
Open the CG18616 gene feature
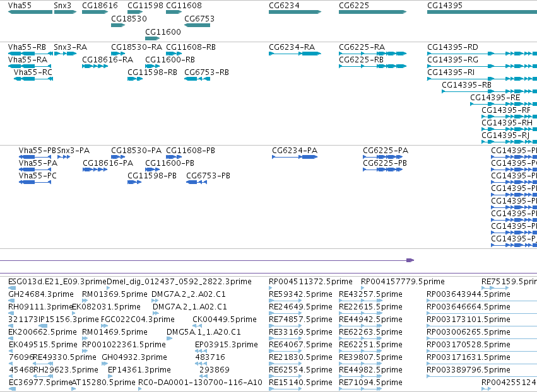pyautogui.click(x=95, y=12)
